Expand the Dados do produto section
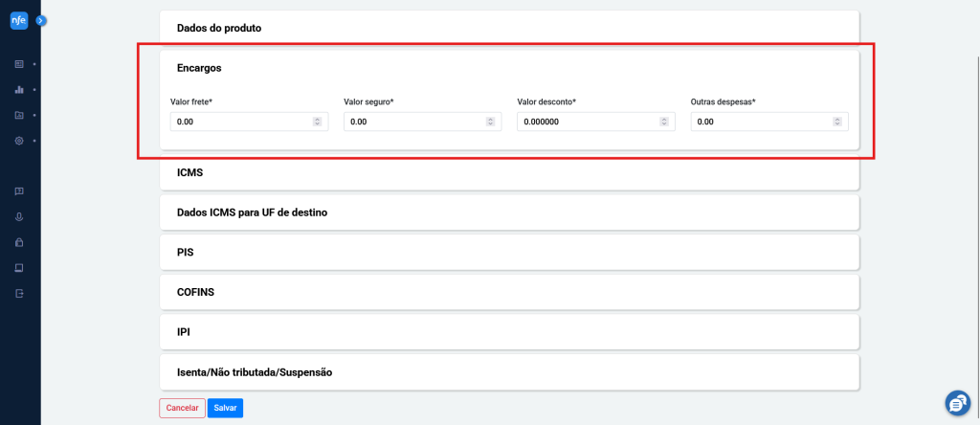This screenshot has width=980, height=425. 509,28
